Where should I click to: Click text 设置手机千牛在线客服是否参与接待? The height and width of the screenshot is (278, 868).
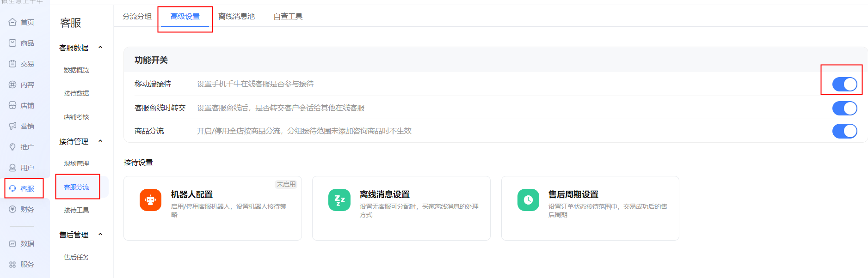255,84
